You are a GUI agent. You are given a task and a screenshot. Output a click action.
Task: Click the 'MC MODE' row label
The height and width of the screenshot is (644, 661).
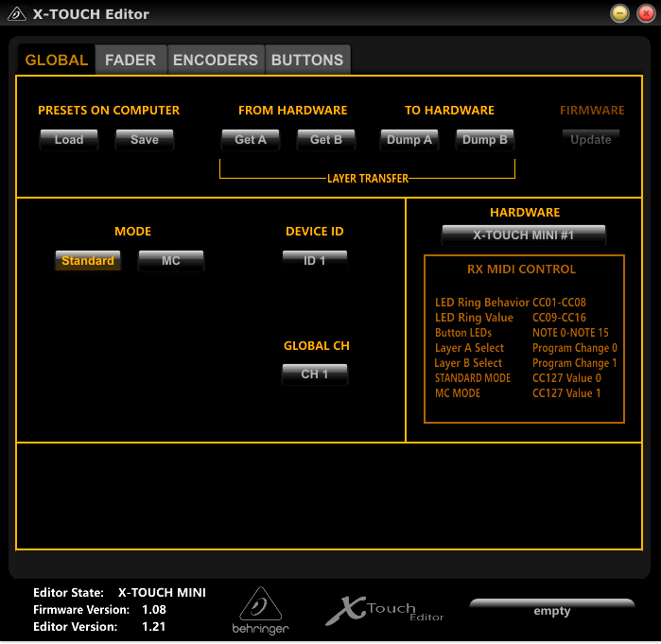[458, 393]
